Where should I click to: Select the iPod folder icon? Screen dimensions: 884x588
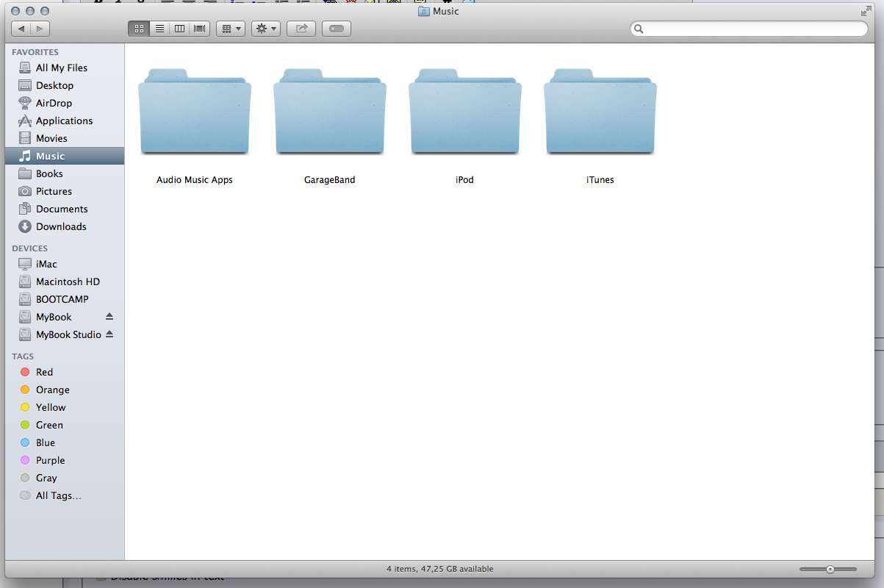click(465, 112)
